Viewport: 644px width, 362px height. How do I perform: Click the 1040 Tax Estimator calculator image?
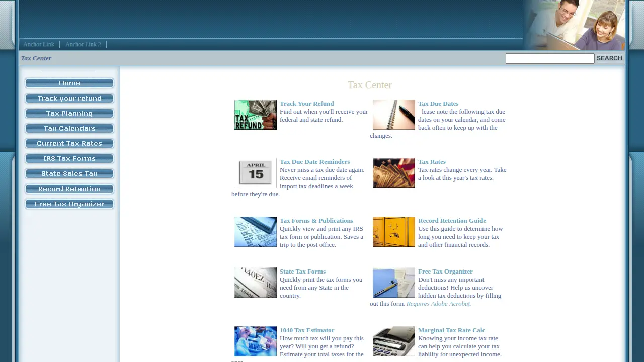(256, 341)
